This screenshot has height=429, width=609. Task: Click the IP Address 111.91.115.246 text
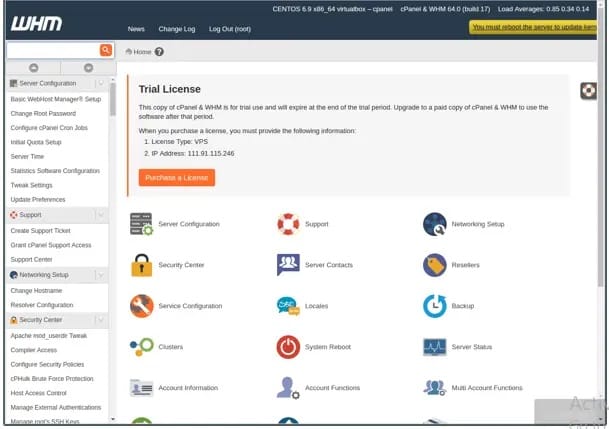tap(193, 153)
